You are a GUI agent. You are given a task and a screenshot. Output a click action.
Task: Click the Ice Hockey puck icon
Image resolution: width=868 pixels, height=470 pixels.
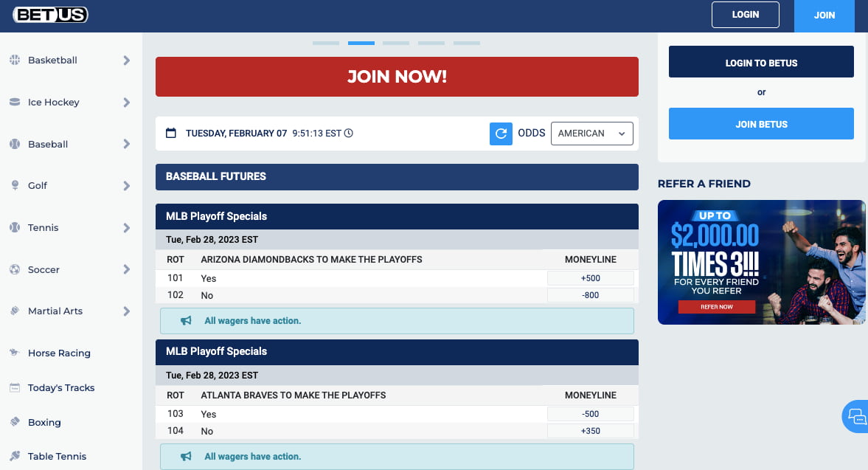pyautogui.click(x=15, y=102)
